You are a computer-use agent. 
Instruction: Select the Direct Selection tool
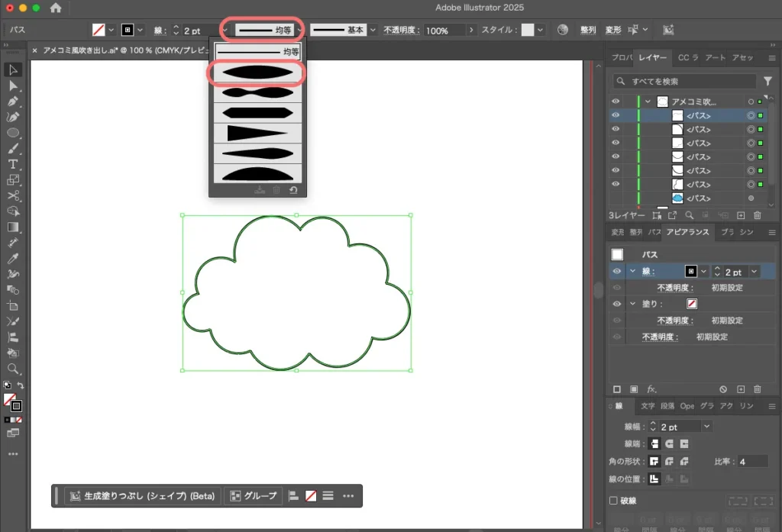(x=13, y=85)
